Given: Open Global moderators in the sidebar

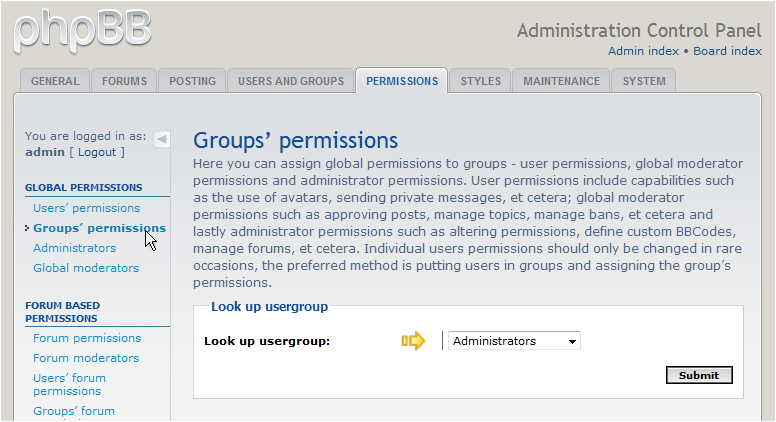Looking at the screenshot, I should 86,268.
